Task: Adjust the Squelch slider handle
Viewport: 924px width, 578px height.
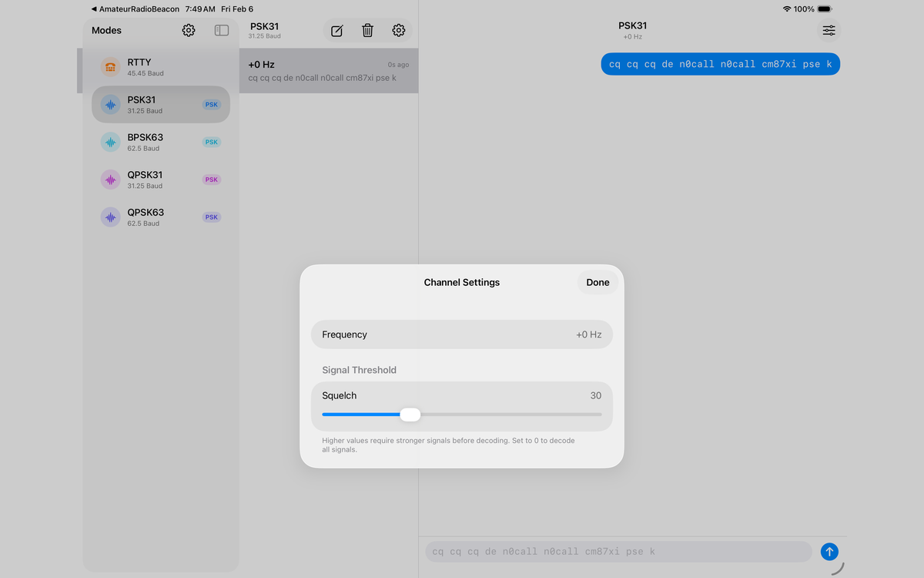Action: 410,415
